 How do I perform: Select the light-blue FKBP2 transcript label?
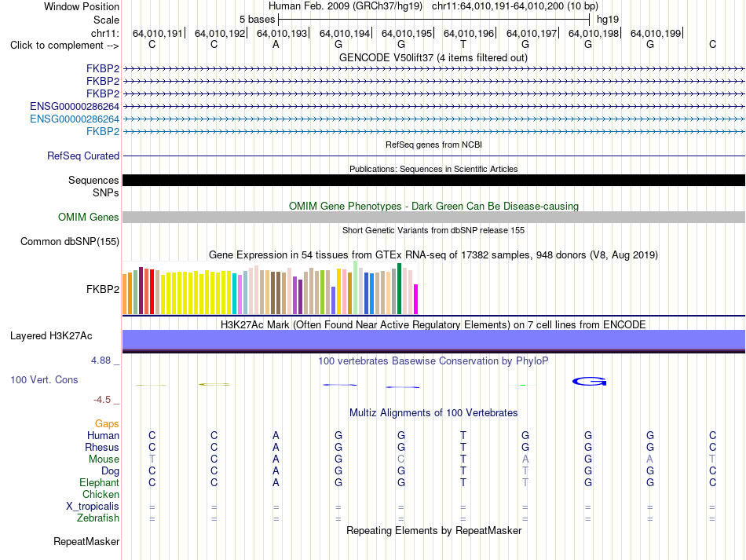pyautogui.click(x=103, y=131)
